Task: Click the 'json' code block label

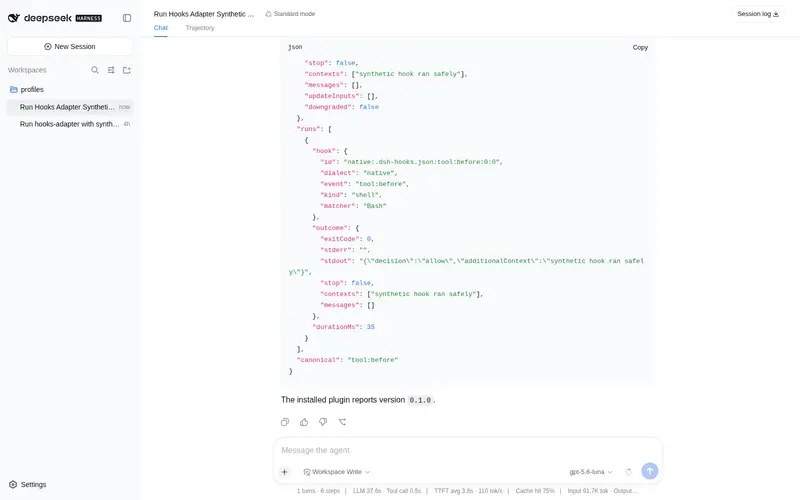Action: tap(295, 47)
